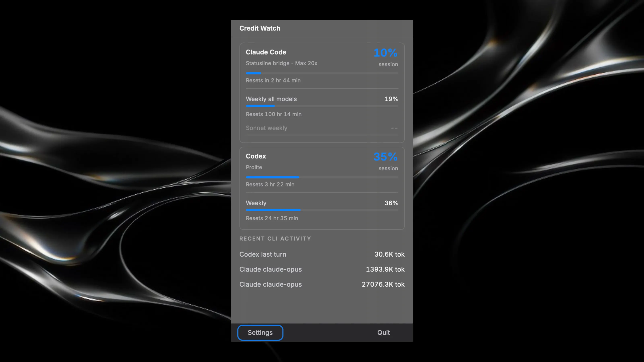
Task: Select the Claude Code card title
Action: (266, 52)
